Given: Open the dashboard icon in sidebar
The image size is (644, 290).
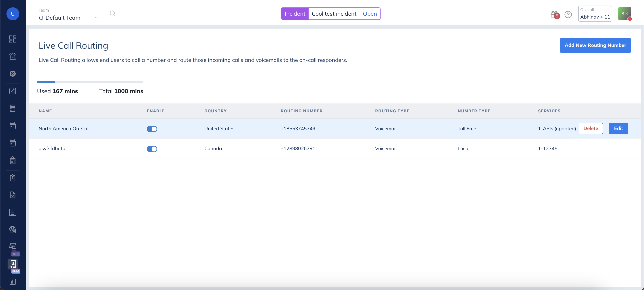Looking at the screenshot, I should 13,39.
